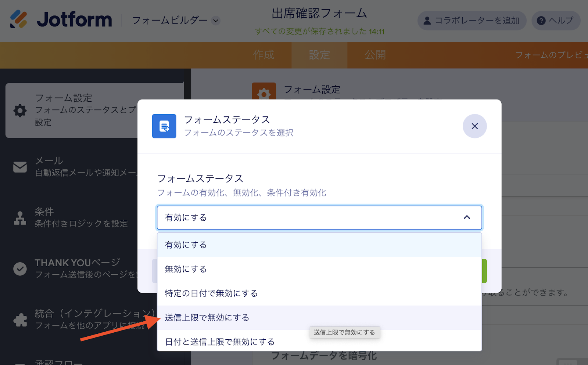The height and width of the screenshot is (365, 588).
Task: Click the フォームデータを暗号化 heading
Action: click(x=324, y=356)
